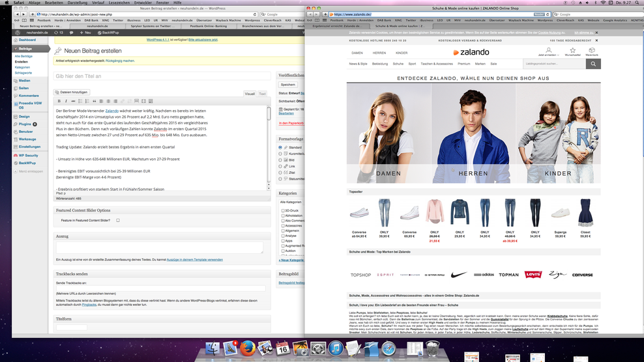Open the Zalando Kinder menu
The height and width of the screenshot is (362, 644).
402,53
